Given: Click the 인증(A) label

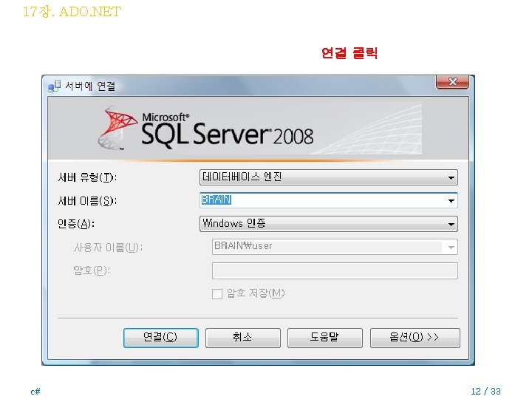Looking at the screenshot, I should (x=76, y=224).
